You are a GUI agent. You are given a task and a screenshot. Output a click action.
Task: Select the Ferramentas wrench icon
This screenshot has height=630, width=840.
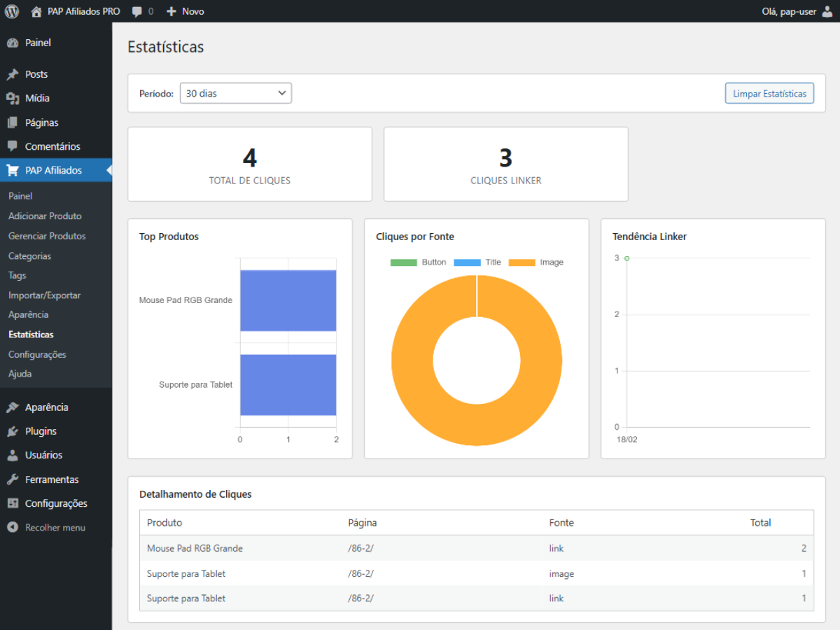tap(14, 479)
